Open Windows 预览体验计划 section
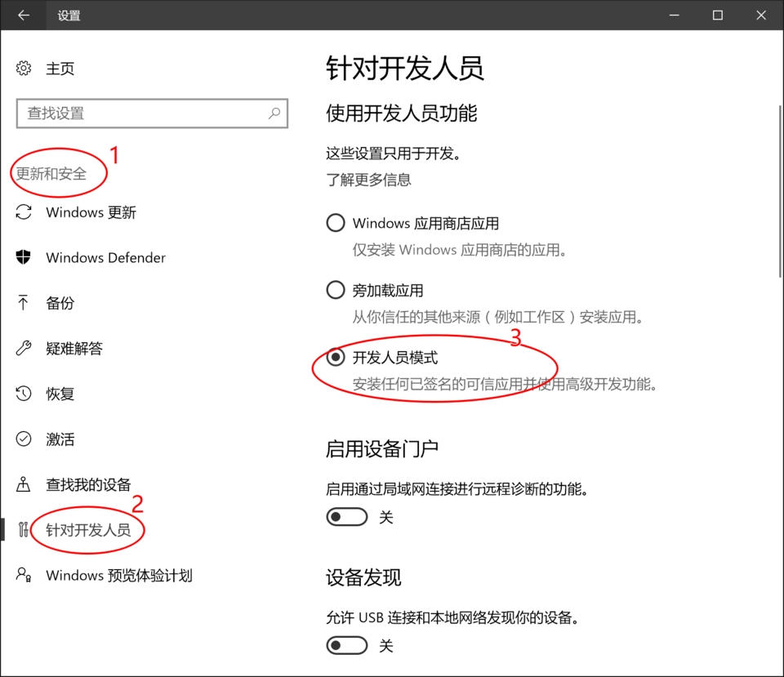 point(119,576)
